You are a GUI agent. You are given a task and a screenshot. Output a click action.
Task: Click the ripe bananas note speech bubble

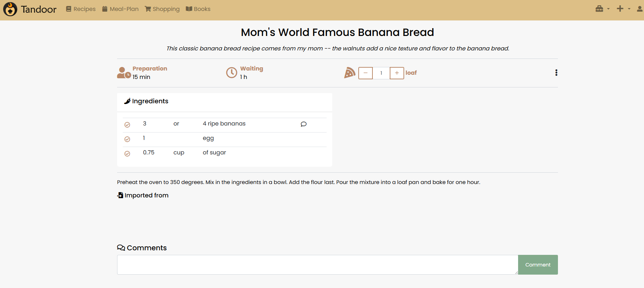304,124
